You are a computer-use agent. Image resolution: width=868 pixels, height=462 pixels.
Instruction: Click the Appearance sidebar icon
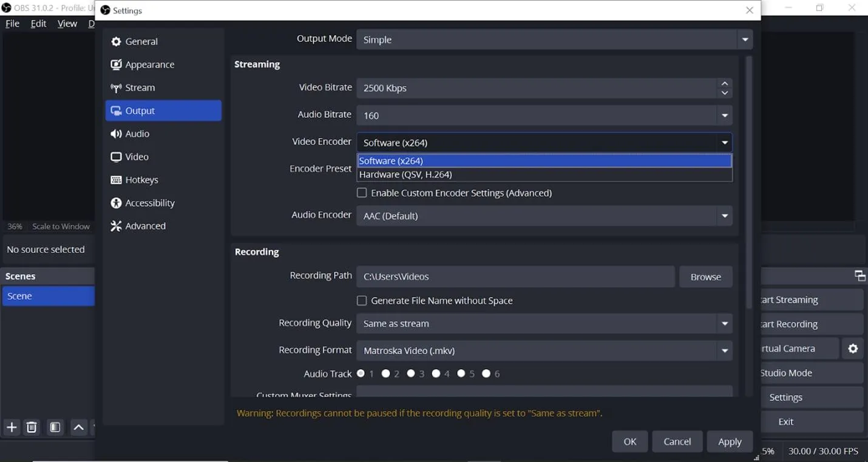click(x=116, y=64)
